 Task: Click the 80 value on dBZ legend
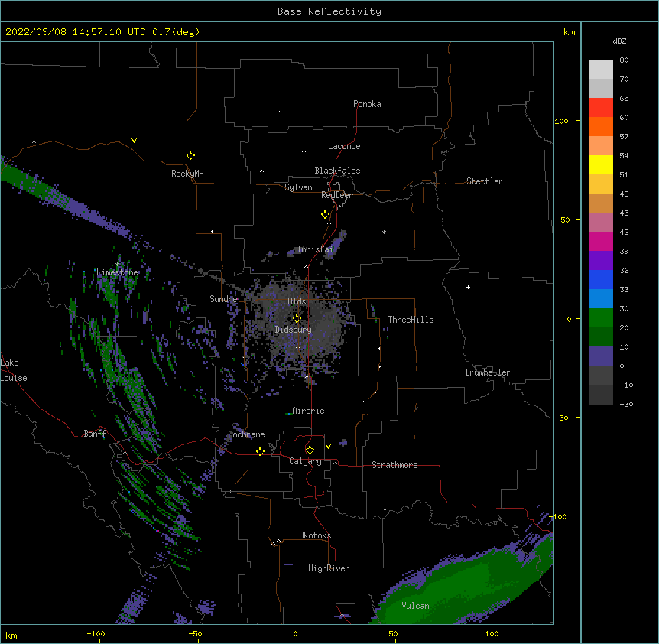pos(624,60)
